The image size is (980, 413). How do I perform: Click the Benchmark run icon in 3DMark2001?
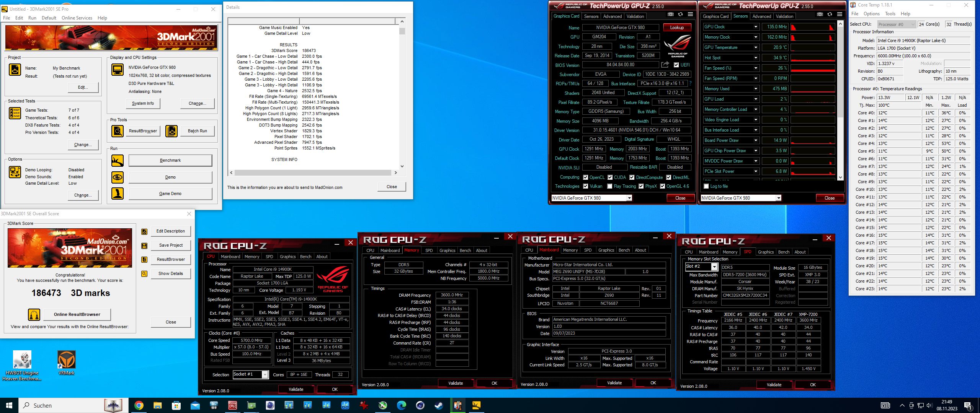coord(118,161)
